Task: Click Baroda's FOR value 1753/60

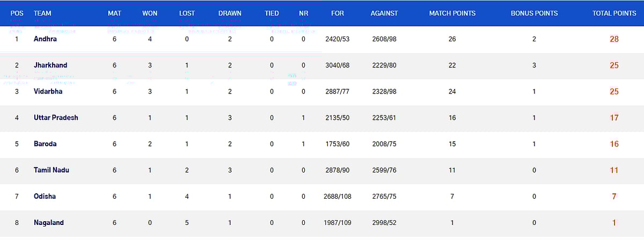Action: click(x=338, y=144)
